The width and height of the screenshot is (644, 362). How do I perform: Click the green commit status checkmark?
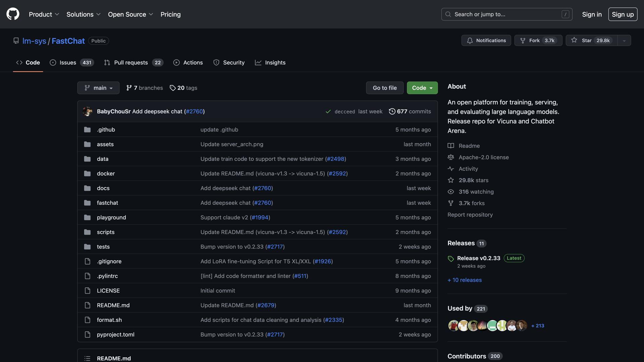point(328,112)
